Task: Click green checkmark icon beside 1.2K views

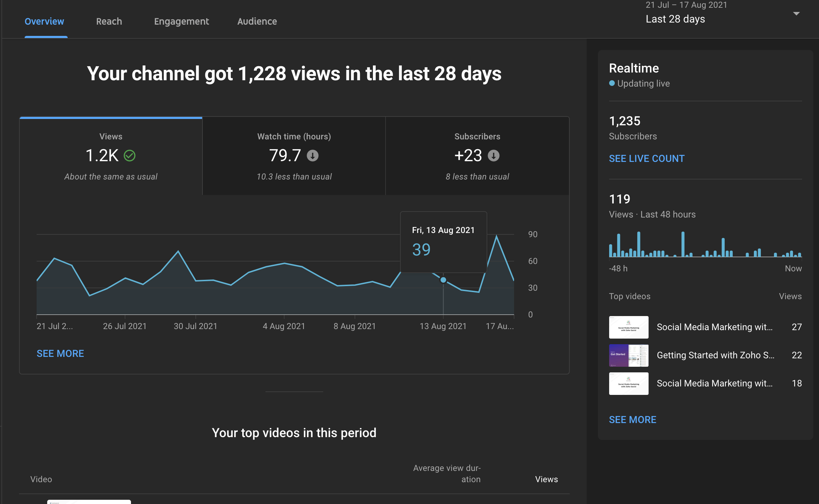Action: 130,156
